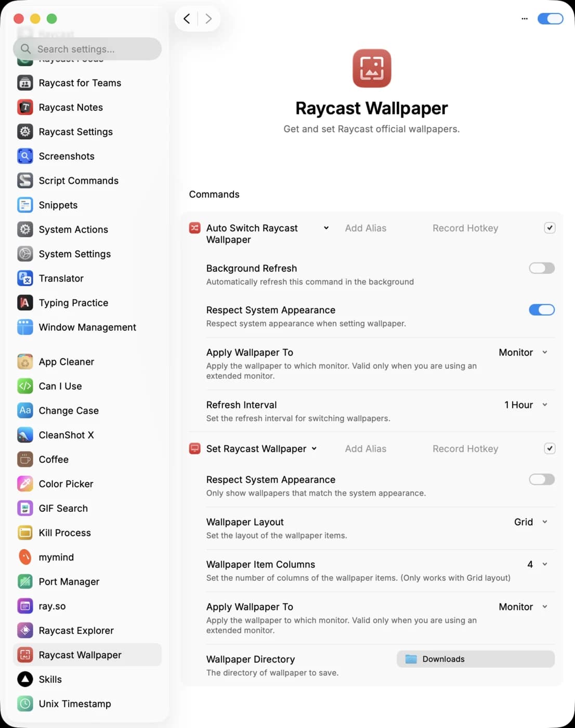575x728 pixels.
Task: Click the Unix Timestamp icon
Action: click(x=25, y=704)
